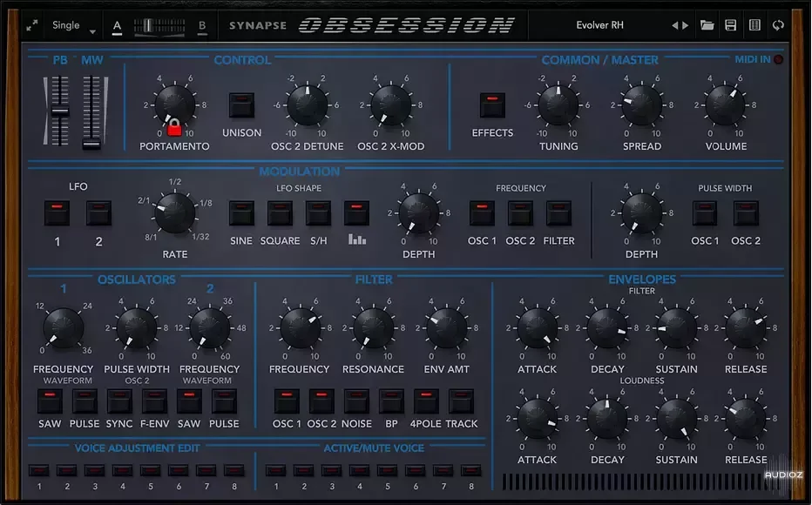Click the filter ENV AMT knob
Screen dimensions: 812x505
click(446, 328)
